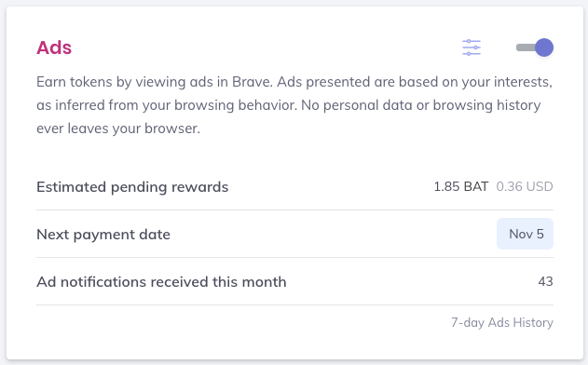Click the Ad notifications received this month label
The height and width of the screenshot is (365, 588).
coord(161,282)
